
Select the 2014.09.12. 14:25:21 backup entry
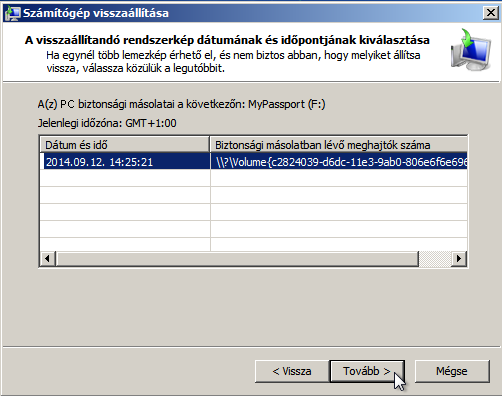pyautogui.click(x=125, y=162)
